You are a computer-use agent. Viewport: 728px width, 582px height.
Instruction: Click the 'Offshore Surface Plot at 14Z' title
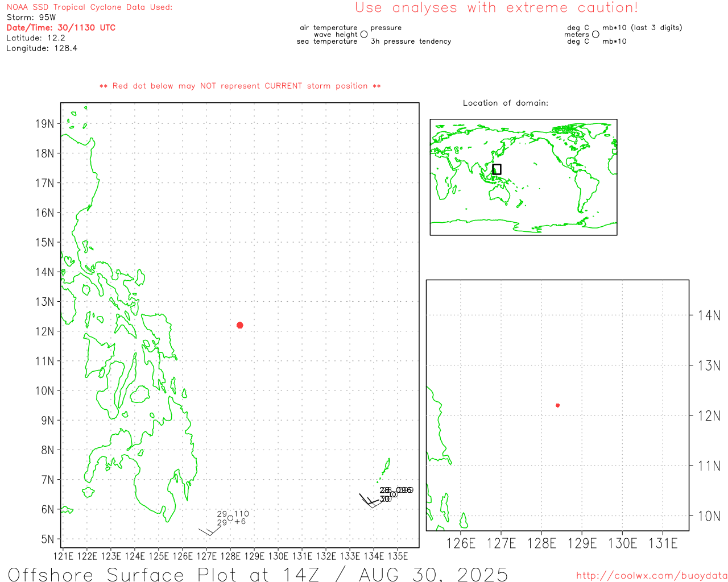(x=165, y=574)
